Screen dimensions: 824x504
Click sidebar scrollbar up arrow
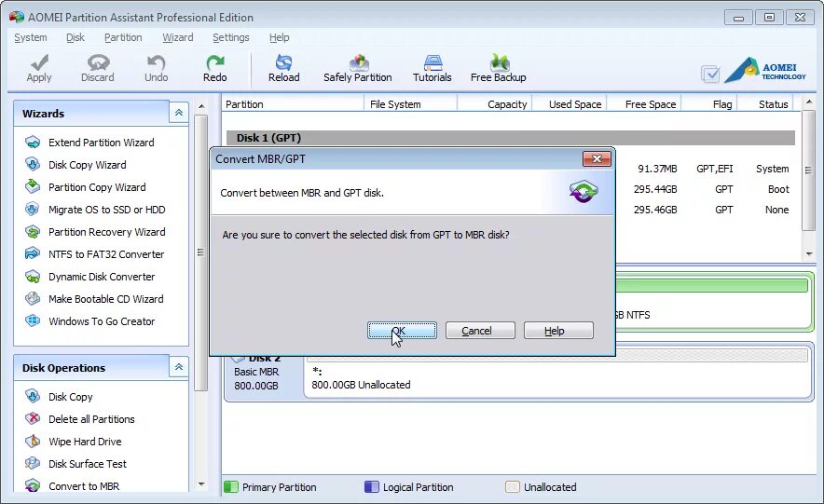pyautogui.click(x=201, y=106)
